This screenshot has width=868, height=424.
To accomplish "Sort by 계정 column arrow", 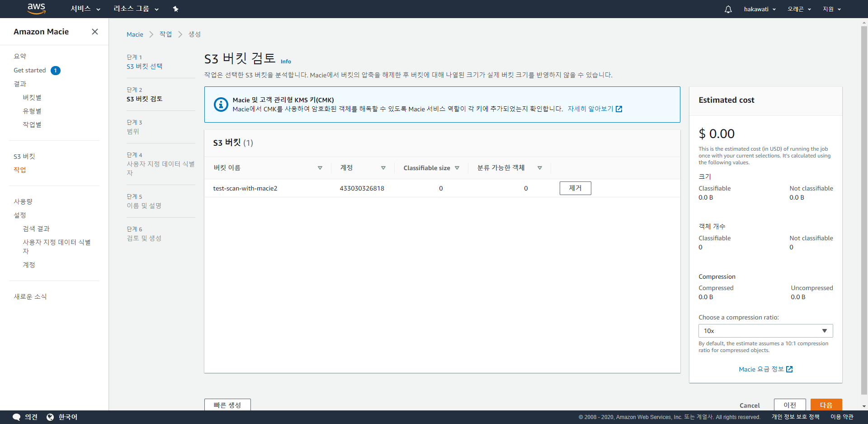I will 383,168.
